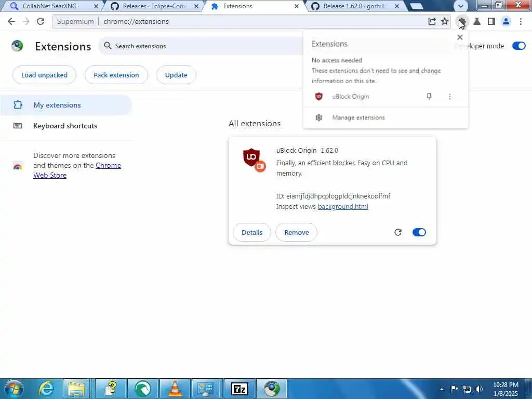Click the Pack extension button
Image resolution: width=532 pixels, height=399 pixels.
click(x=116, y=75)
